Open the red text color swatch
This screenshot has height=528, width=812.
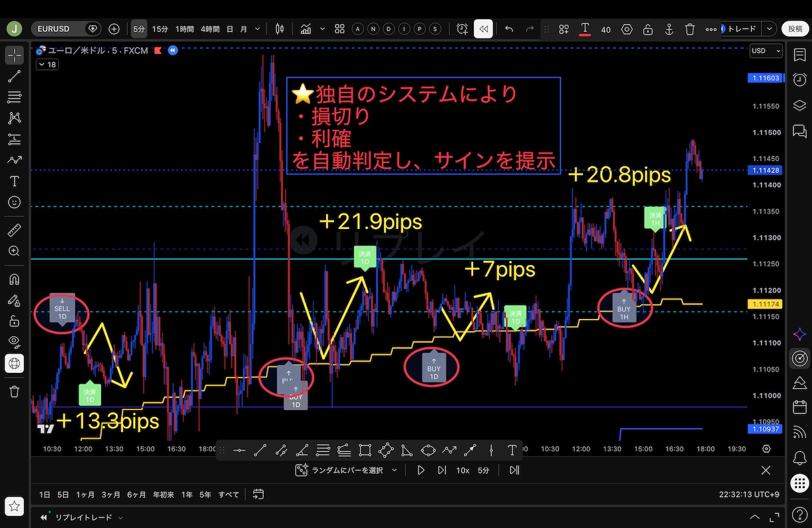[585, 29]
